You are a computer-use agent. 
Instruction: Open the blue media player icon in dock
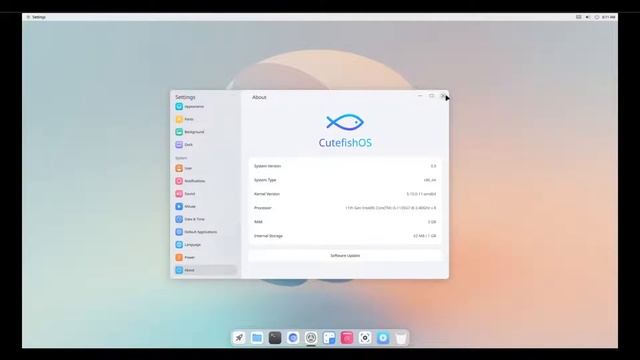pyautogui.click(x=383, y=338)
